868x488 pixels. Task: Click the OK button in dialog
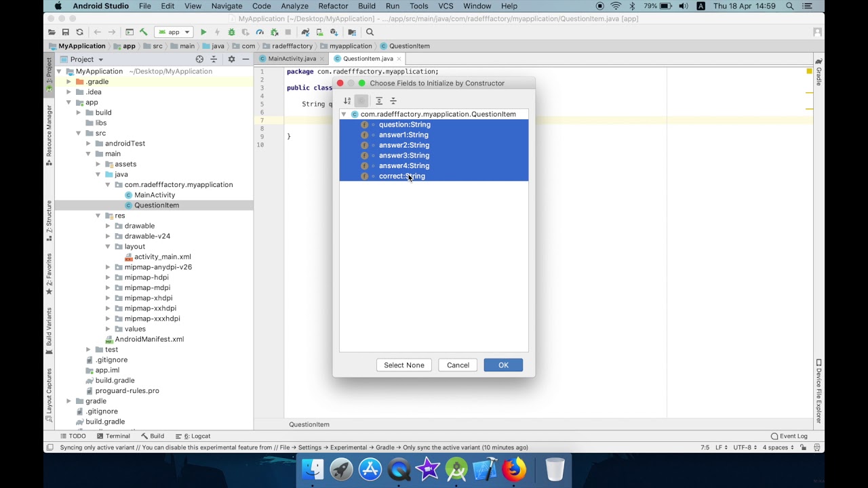point(503,365)
